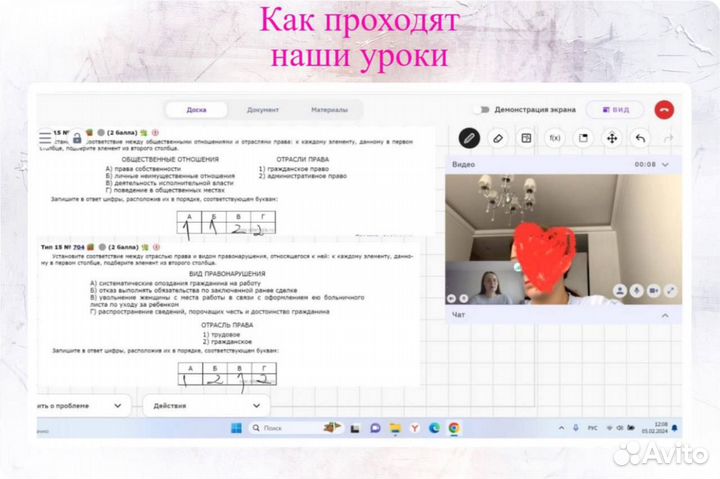Click the ВИД ПРАВОНАРУШЕНИЯ heading
This screenshot has width=720, height=479.
tap(227, 274)
